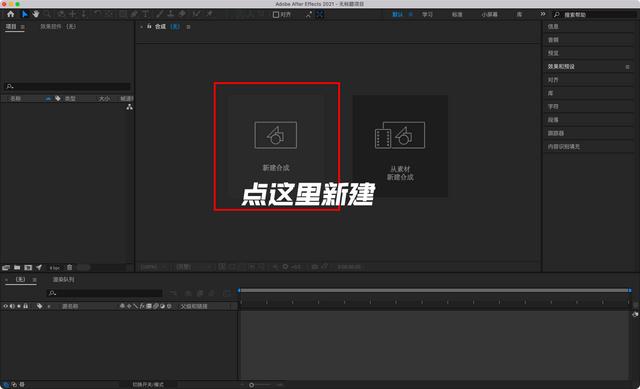Select the Zoom magnifier tool
This screenshot has height=389, width=640.
47,14
